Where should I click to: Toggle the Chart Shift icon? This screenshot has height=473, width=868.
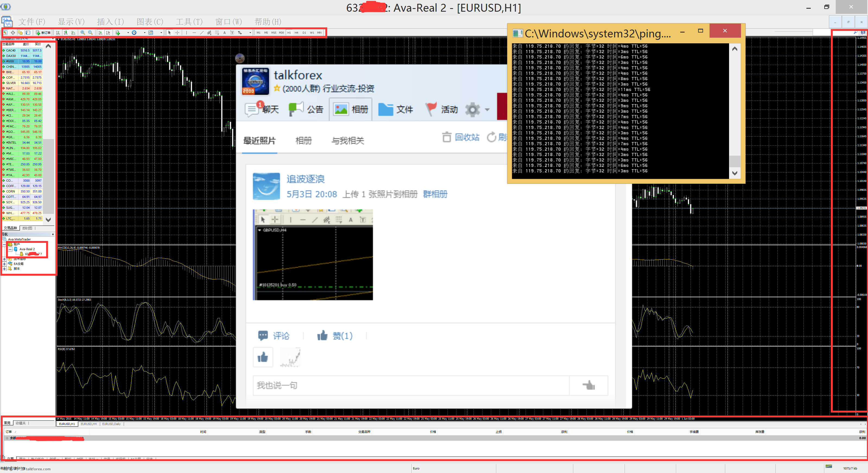coord(108,33)
